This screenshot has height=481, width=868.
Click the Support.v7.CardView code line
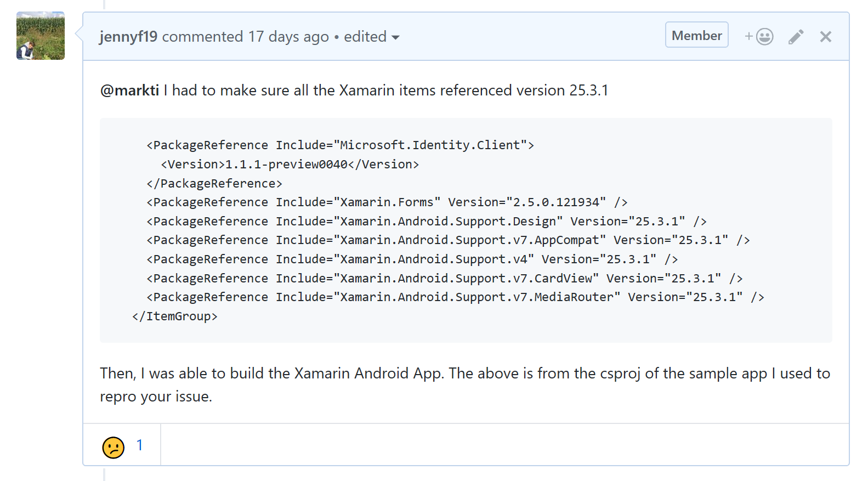click(x=445, y=278)
